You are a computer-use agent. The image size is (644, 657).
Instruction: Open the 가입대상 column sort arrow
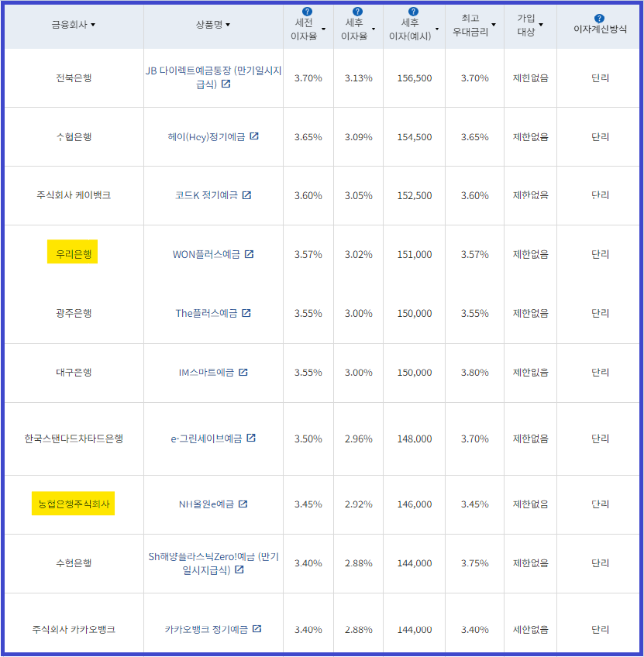click(x=540, y=25)
